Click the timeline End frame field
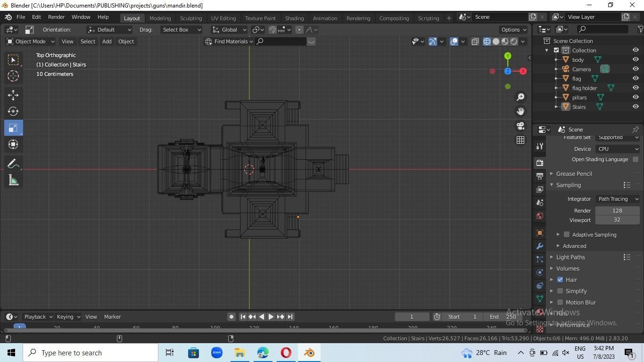644x362 pixels. point(503,317)
